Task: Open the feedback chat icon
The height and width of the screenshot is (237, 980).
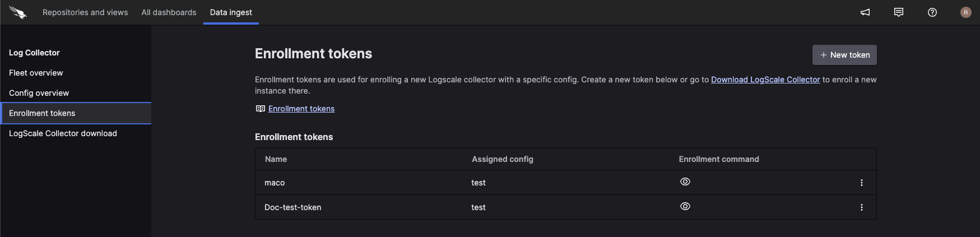Action: [899, 12]
